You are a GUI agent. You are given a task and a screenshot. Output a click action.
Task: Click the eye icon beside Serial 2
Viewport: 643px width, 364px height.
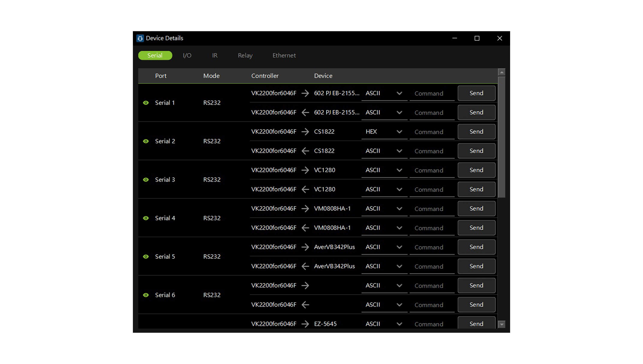pos(146,141)
